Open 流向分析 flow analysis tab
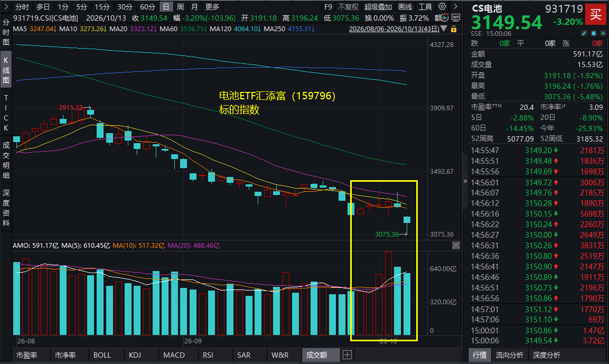The width and height of the screenshot is (609, 364). [x=510, y=355]
